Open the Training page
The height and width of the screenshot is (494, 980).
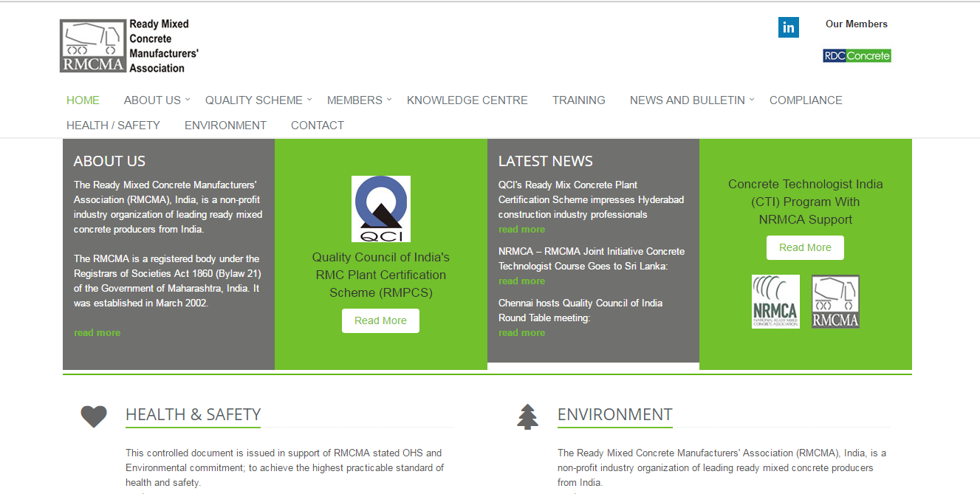pyautogui.click(x=579, y=100)
